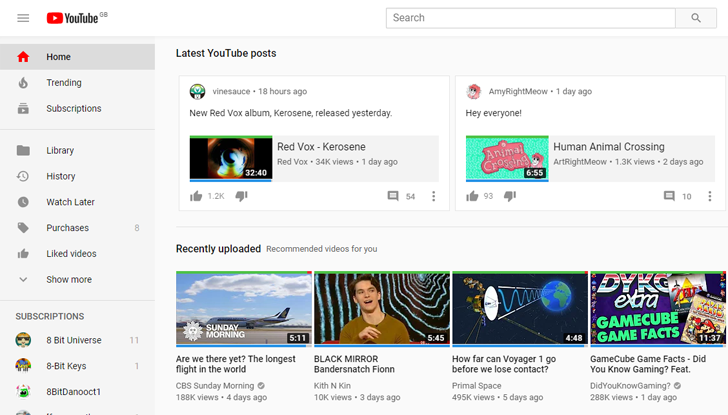Click Trending flame icon

(23, 83)
